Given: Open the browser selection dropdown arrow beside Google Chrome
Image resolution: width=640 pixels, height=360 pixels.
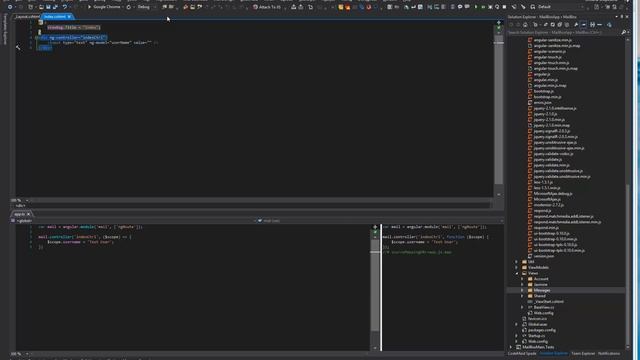Looking at the screenshot, I should coord(123,7).
